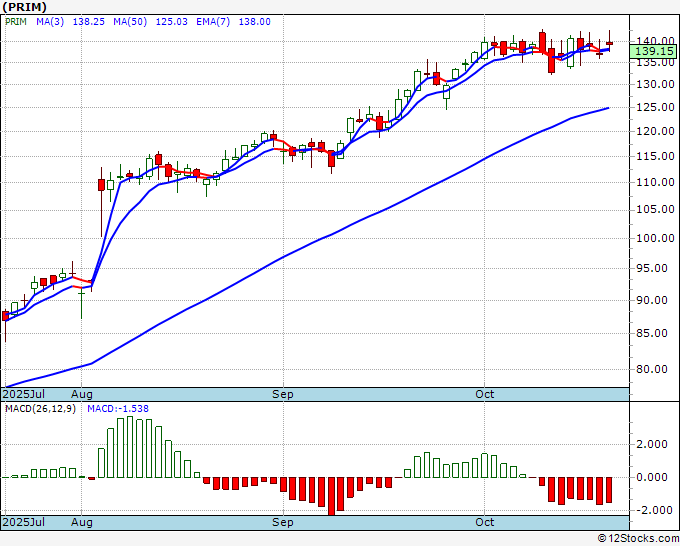The image size is (680, 546).
Task: Click the 115.00 price axis label
Action: 655,156
